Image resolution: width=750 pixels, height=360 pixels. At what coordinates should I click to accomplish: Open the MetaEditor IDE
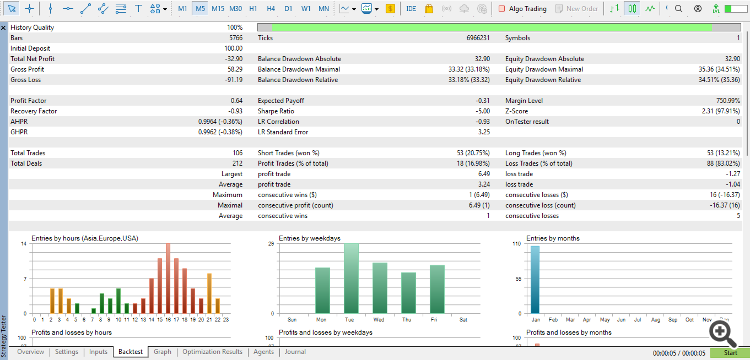pos(410,9)
